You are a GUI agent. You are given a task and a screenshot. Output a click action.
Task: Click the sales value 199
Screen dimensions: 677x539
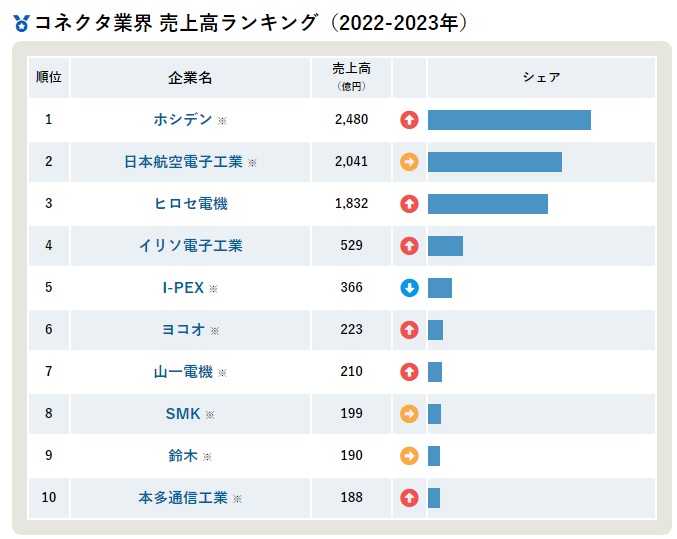click(351, 413)
